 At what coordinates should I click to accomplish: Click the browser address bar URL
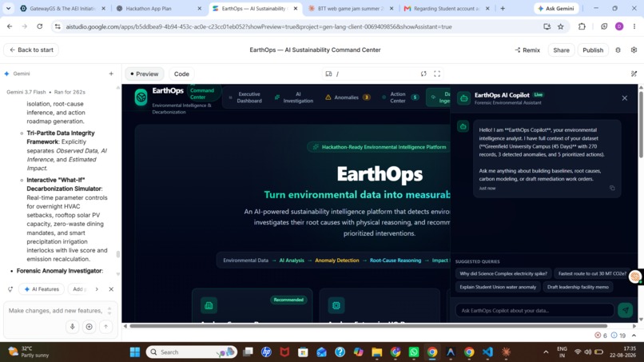(259, 26)
